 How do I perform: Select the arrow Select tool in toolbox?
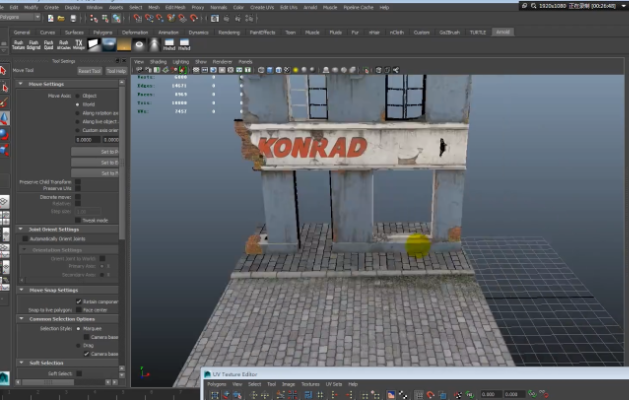4,71
